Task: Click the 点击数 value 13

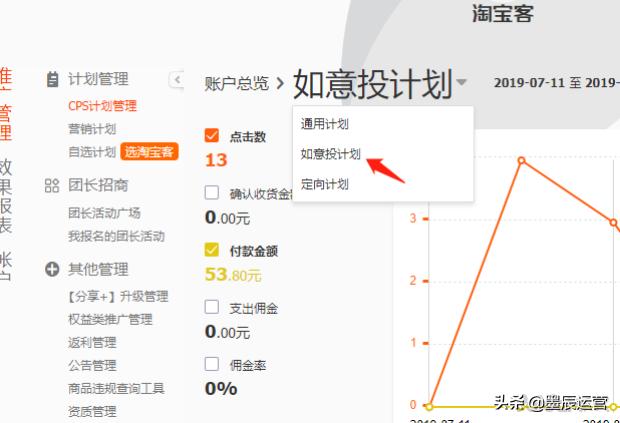Action: point(216,161)
